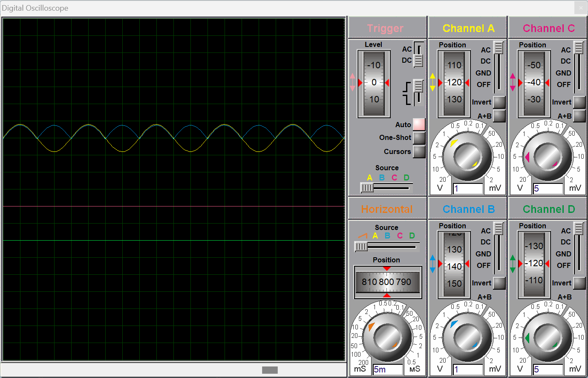Click the ramp icon in Horizontal Source
The image size is (588, 378).
pyautogui.click(x=362, y=236)
